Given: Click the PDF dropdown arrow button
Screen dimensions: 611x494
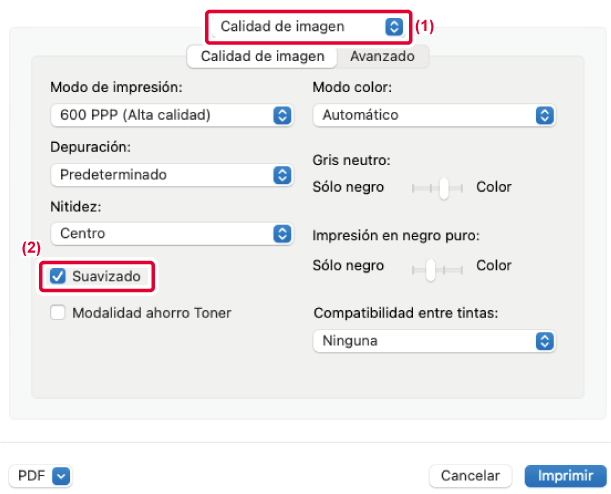Looking at the screenshot, I should 60,476.
